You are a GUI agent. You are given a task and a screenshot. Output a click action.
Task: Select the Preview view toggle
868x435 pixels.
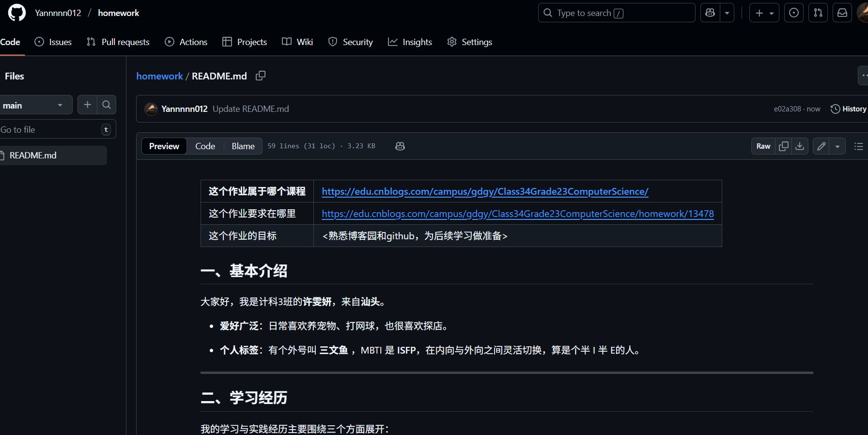pos(164,146)
